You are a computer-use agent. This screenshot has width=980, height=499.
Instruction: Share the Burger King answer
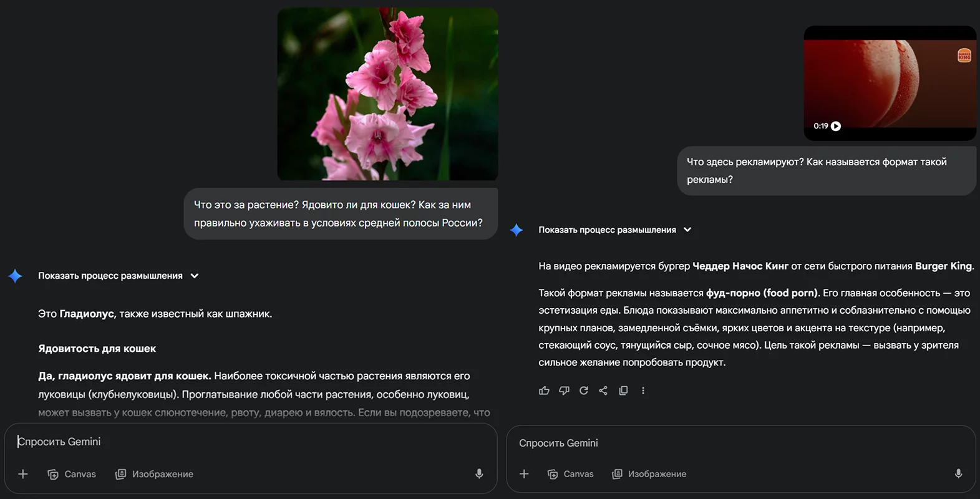603,390
